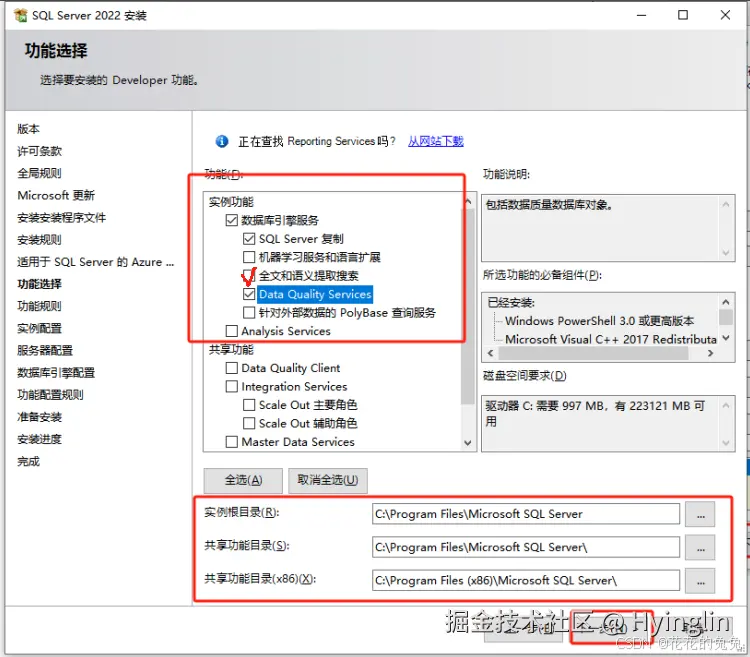Click the 取消全选(U) button

[328, 480]
